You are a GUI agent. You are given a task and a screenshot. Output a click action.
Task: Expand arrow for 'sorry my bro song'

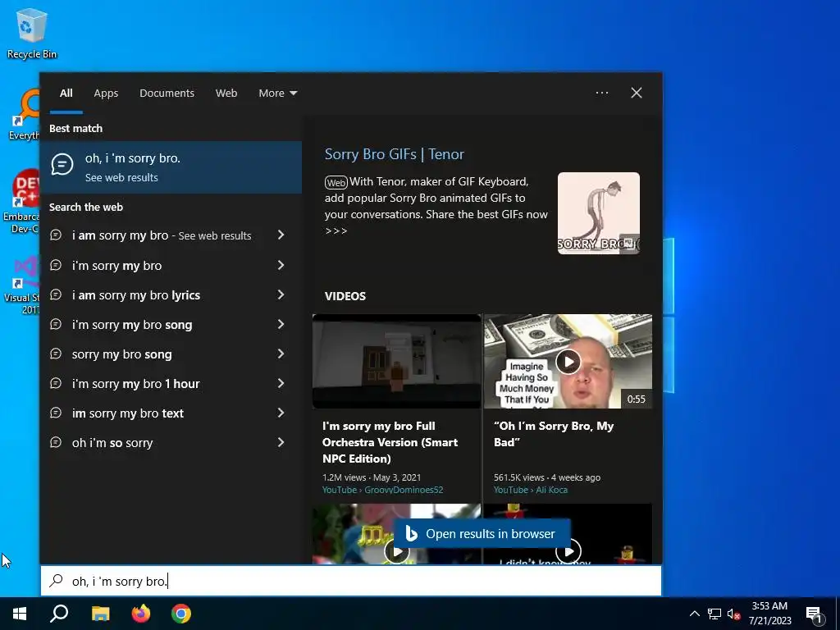(x=281, y=353)
